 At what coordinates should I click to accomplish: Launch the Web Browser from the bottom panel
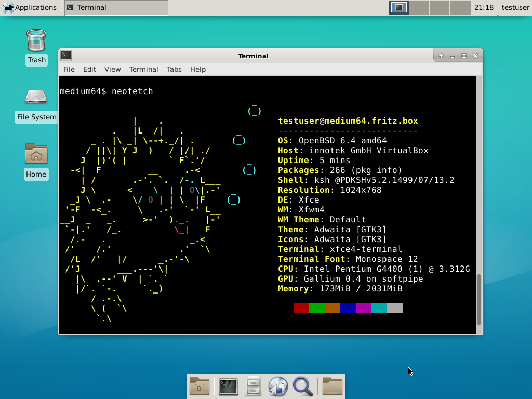278,386
